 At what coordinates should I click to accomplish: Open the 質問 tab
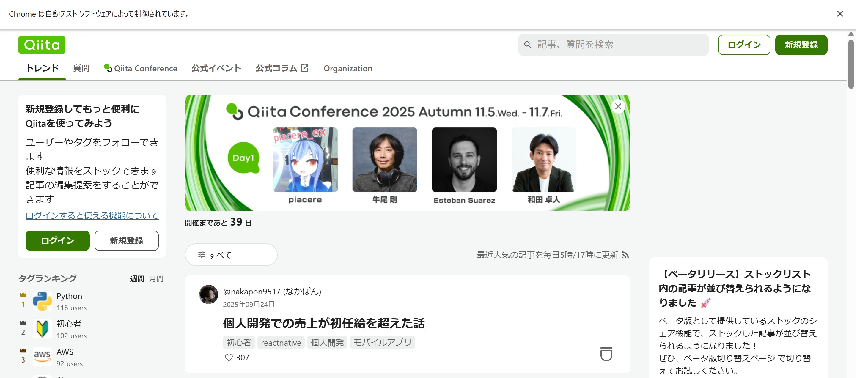coord(81,68)
